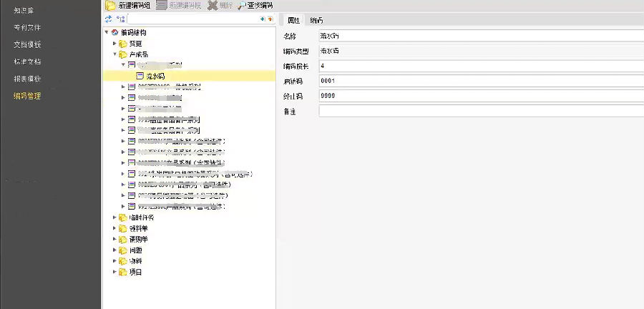
Task: Open 标准文档 in the sidebar
Action: click(x=27, y=62)
